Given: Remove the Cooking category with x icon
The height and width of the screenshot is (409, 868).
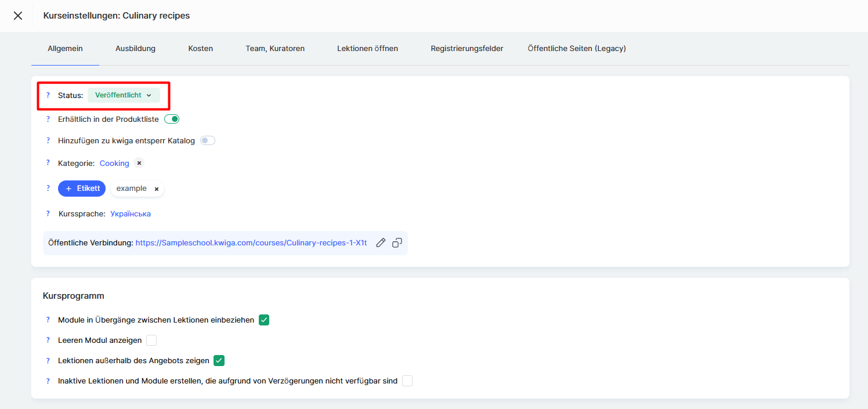Looking at the screenshot, I should pos(139,164).
